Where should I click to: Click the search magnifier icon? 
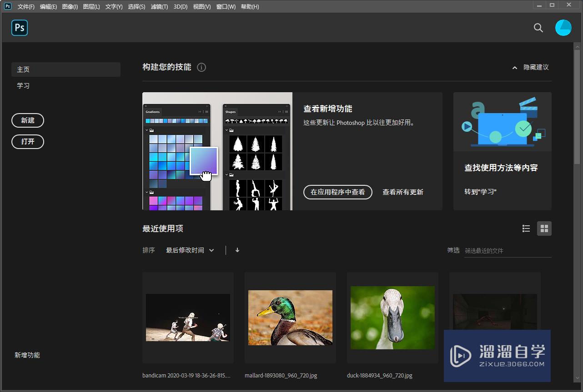(x=538, y=28)
